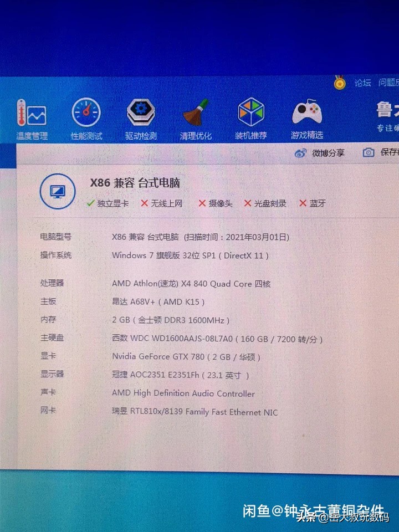Open the 论坛 forum link

pyautogui.click(x=362, y=83)
